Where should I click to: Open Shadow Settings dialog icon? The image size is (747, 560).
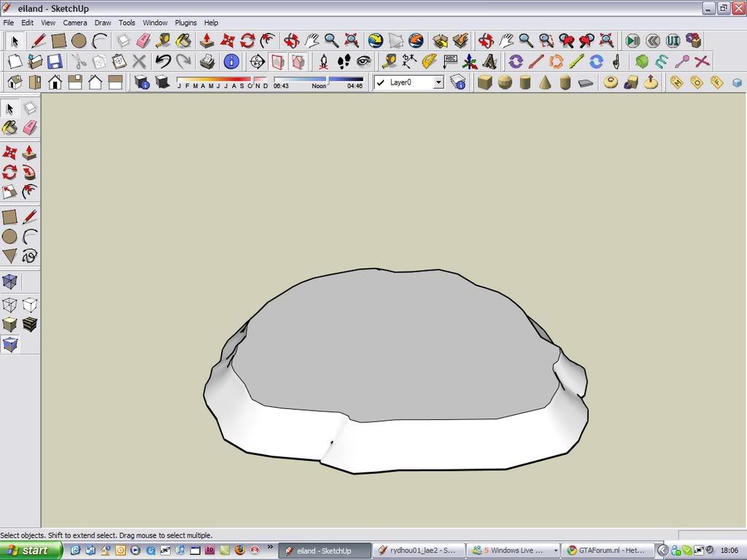142,82
